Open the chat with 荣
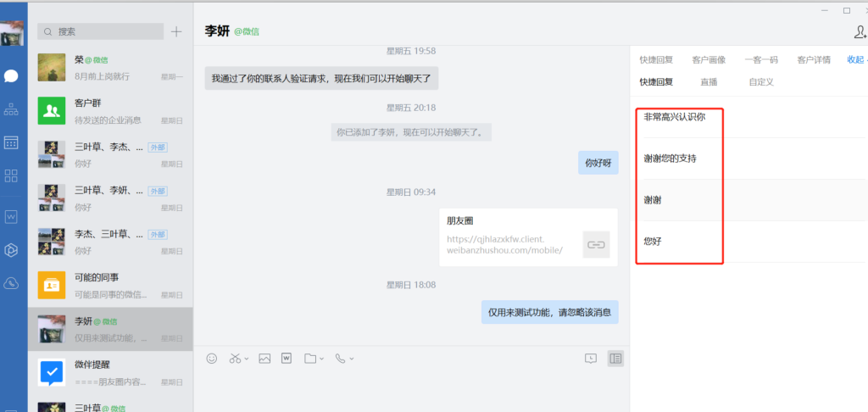Image resolution: width=868 pixels, height=412 pixels. (x=110, y=68)
